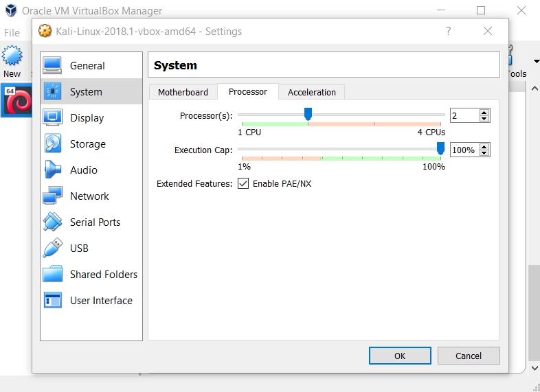
Task: Select the Display monitor icon
Action: click(53, 118)
